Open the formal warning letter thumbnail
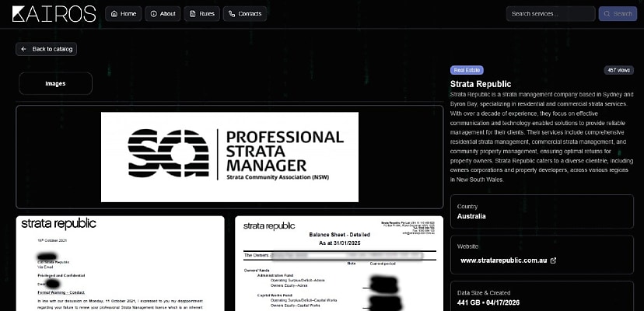The height and width of the screenshot is (311, 644). [x=121, y=264]
